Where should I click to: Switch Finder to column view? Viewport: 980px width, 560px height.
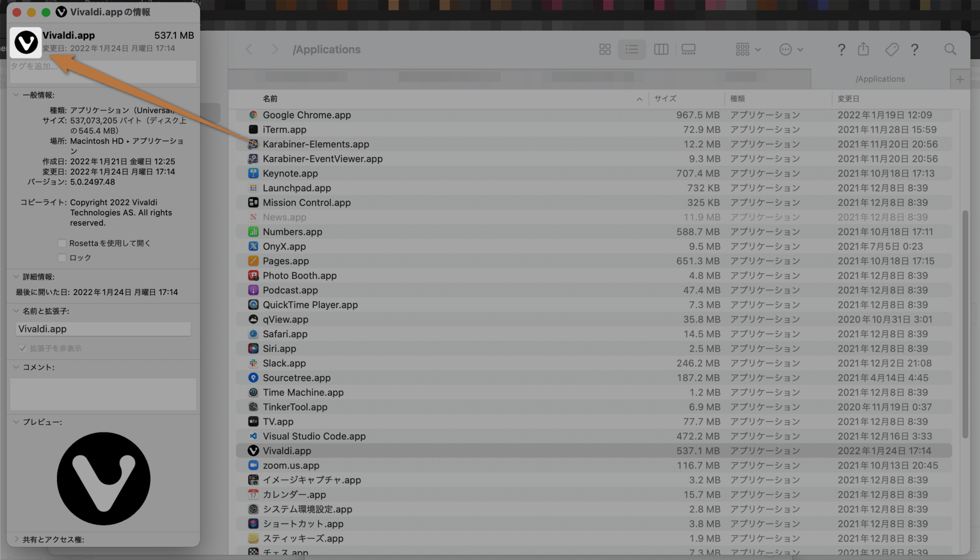click(661, 50)
